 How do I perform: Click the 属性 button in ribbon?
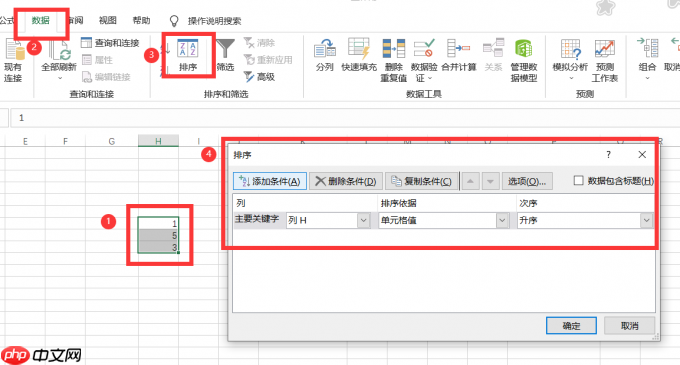coord(98,60)
